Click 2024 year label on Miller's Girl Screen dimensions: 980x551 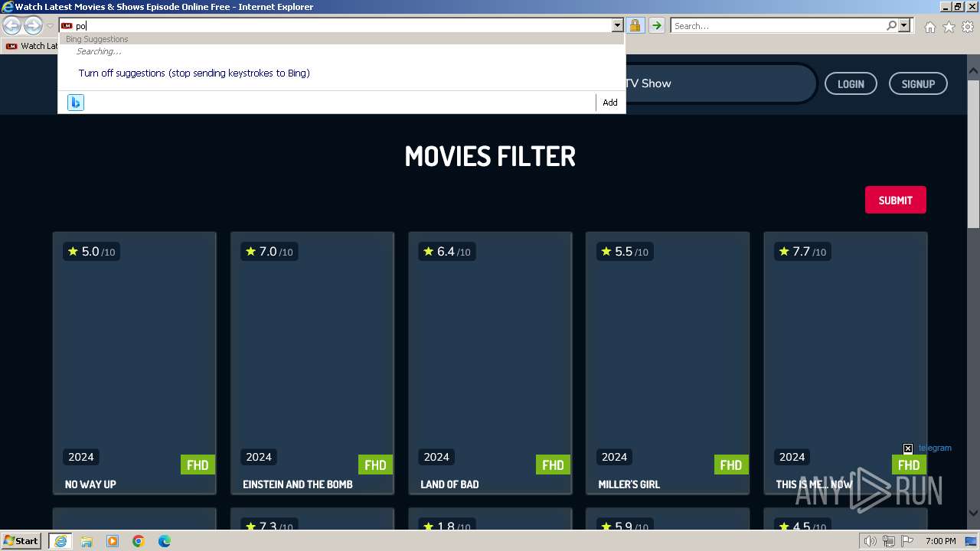[x=614, y=457]
